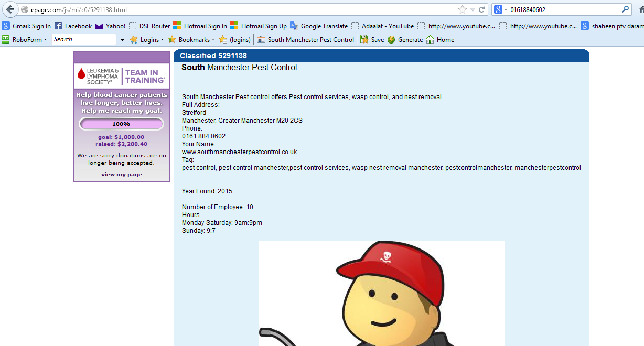Open Hotmail Sign In bookmark
This screenshot has width=644, height=346.
click(200, 26)
